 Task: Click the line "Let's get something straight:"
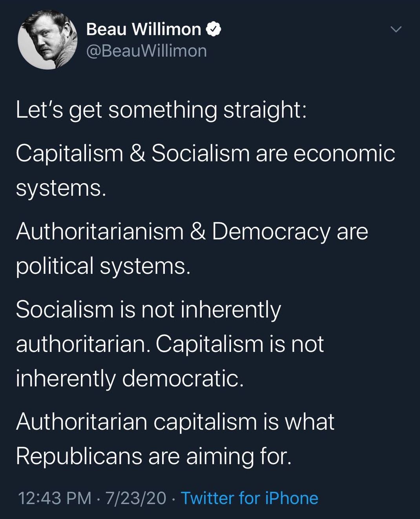161,110
